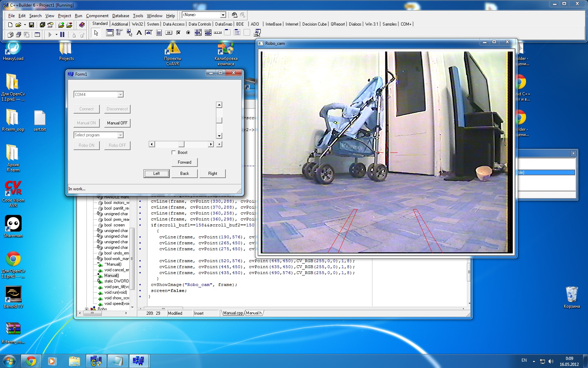Select the Label component icon
588x368 pixels.
coord(139,33)
